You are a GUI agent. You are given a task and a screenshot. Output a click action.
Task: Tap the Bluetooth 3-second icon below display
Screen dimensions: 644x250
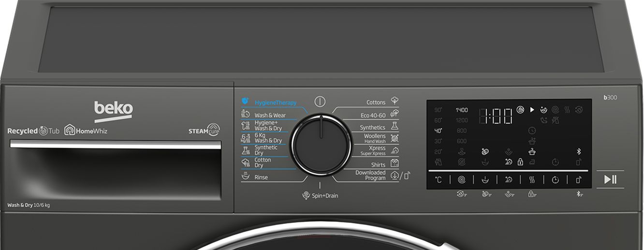point(579,194)
